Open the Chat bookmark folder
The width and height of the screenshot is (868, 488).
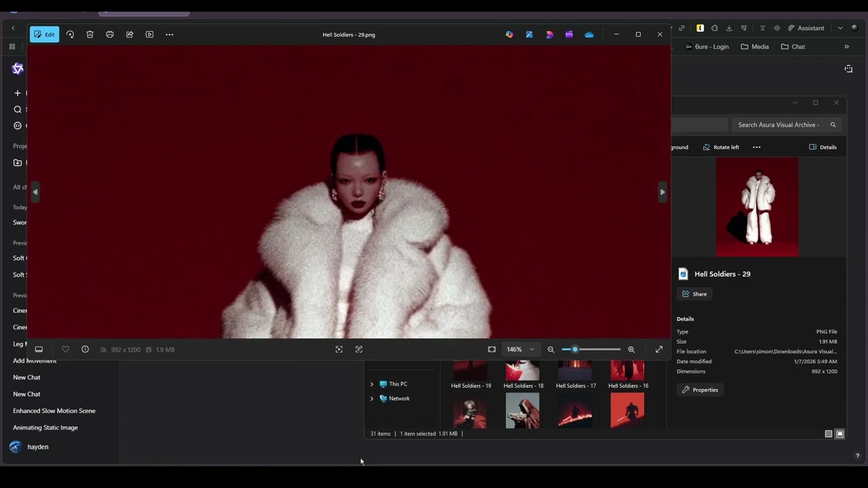(793, 47)
